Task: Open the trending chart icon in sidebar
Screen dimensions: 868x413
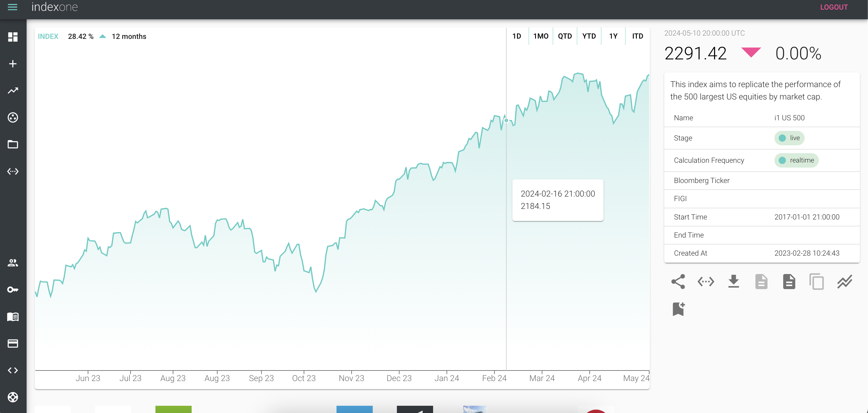Action: (13, 90)
